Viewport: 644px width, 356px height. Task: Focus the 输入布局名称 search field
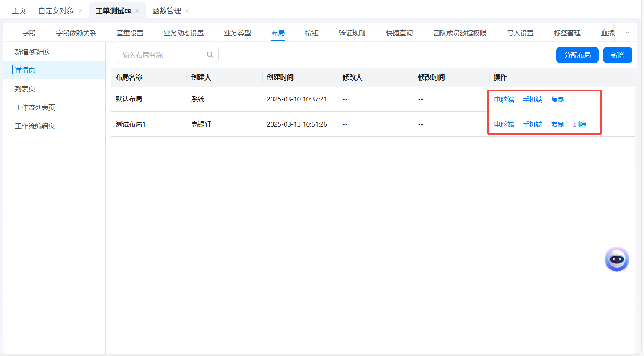point(159,55)
